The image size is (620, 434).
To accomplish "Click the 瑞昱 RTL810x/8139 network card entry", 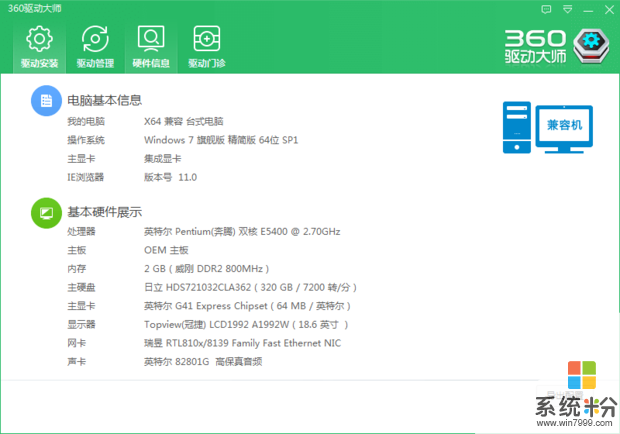I will (243, 343).
